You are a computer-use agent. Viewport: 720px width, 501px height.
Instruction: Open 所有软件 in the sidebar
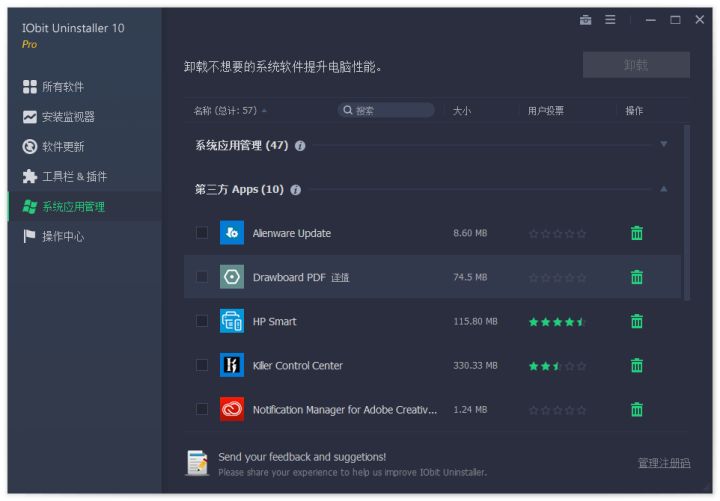click(63, 87)
